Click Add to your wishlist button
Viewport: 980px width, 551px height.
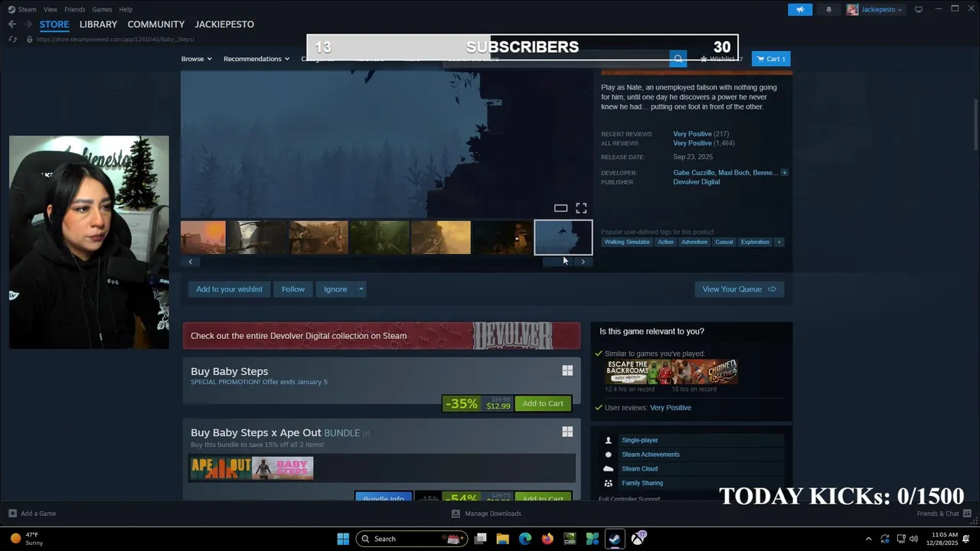229,289
